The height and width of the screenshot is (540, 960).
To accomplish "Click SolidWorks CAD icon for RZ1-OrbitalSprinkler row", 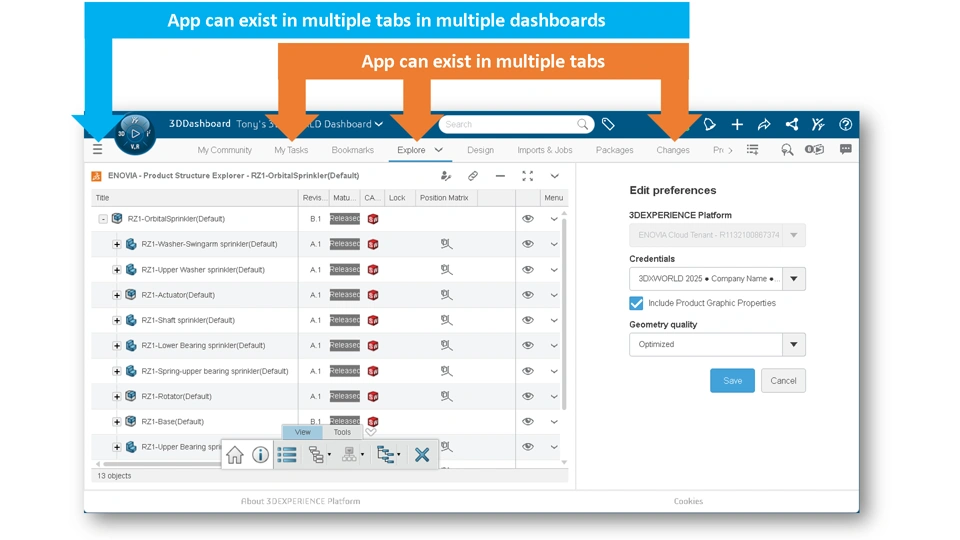I will tap(373, 219).
